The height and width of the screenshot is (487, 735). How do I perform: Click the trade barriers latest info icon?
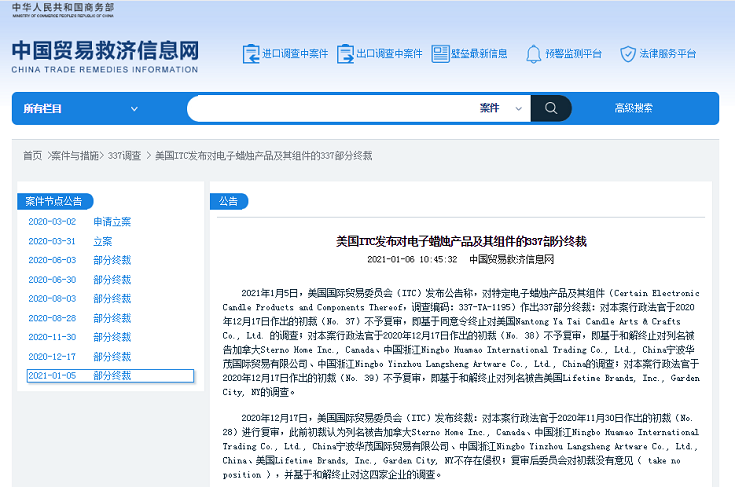(x=440, y=54)
